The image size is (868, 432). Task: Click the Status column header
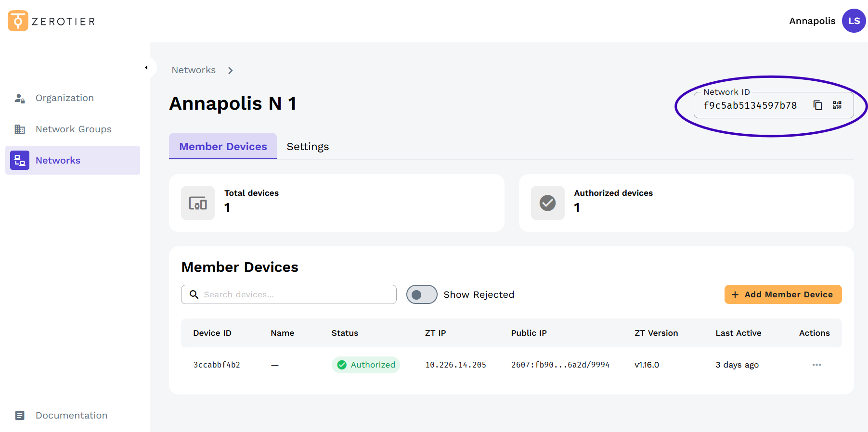coord(345,333)
